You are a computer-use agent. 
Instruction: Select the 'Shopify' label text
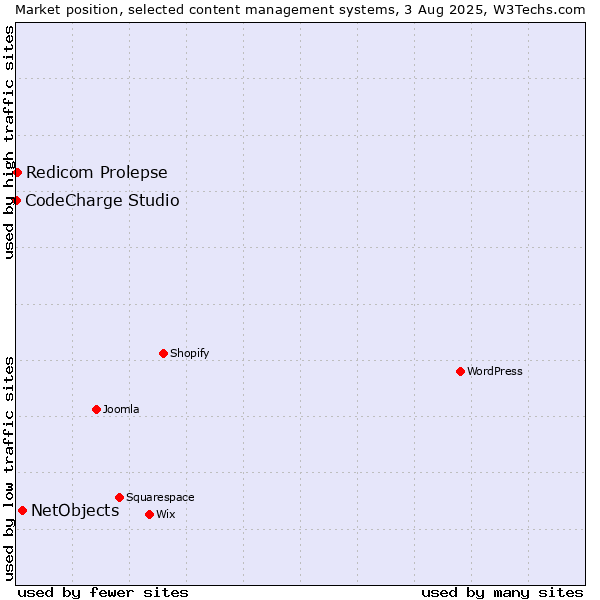pos(190,353)
